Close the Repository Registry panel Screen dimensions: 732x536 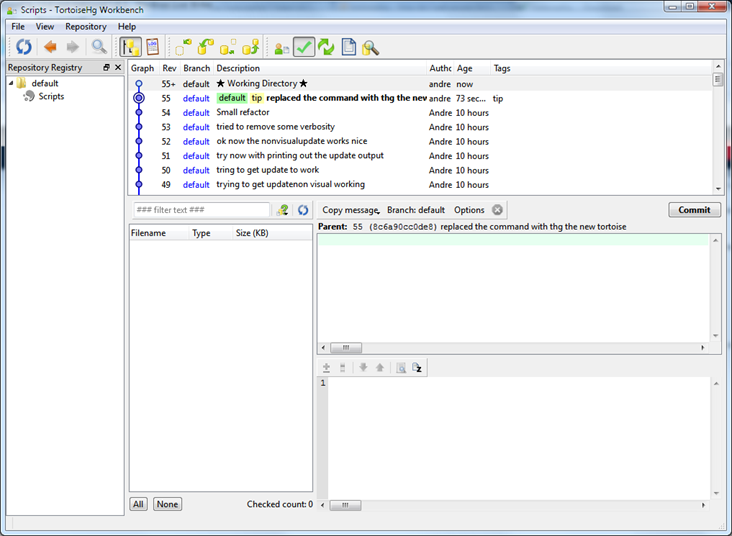118,68
